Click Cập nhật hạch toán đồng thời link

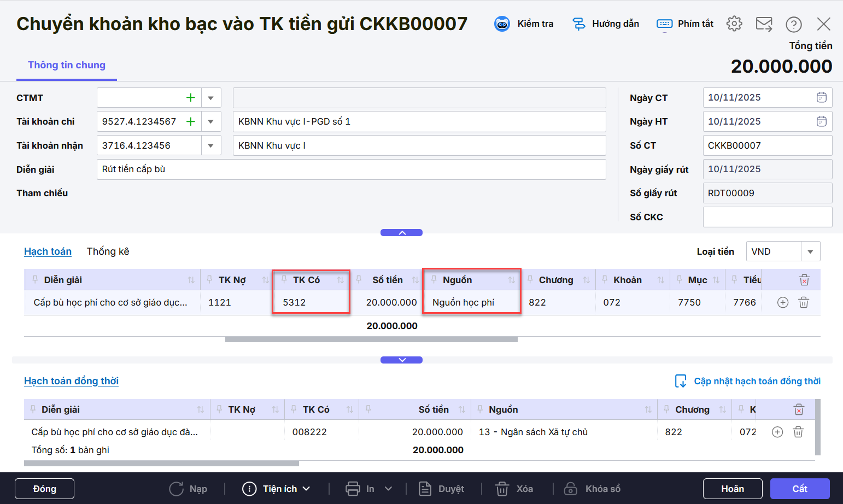757,381
